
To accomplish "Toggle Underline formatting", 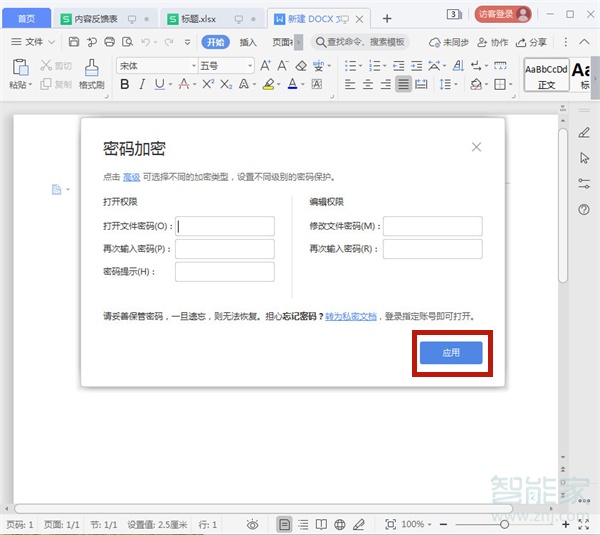I will 160,84.
